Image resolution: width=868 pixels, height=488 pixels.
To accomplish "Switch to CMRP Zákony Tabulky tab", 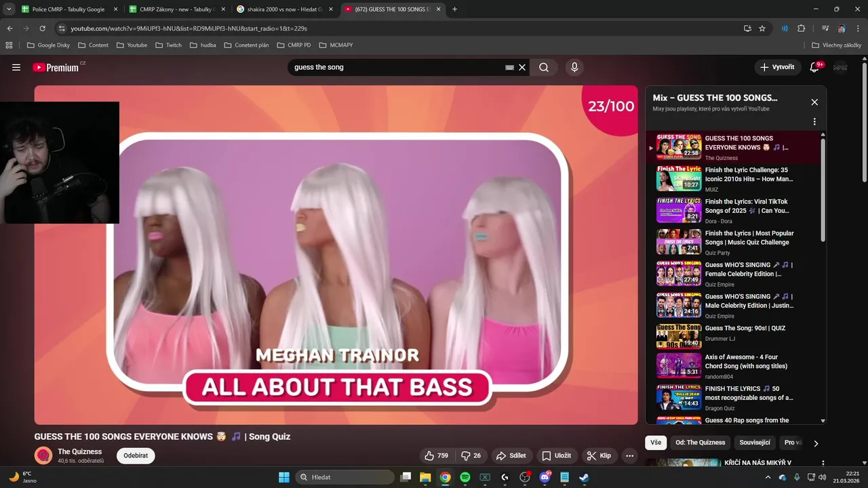I will pos(176,9).
